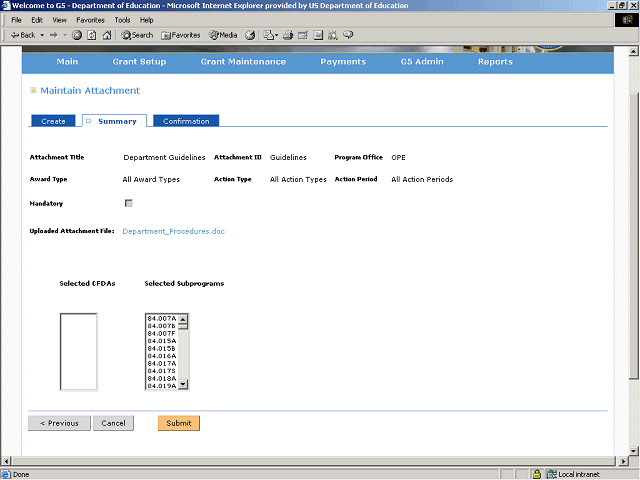Image resolution: width=640 pixels, height=480 pixels.
Task: Switch to the Create tab
Action: 53,121
